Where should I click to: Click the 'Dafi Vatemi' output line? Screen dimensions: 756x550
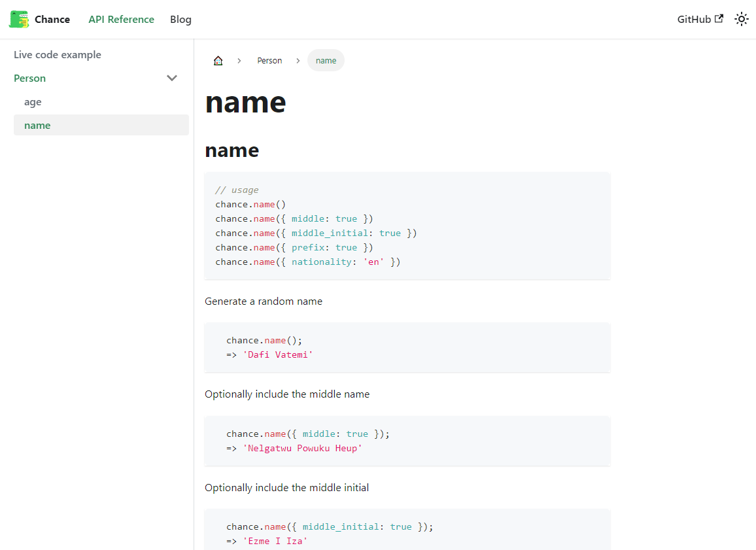pyautogui.click(x=269, y=354)
